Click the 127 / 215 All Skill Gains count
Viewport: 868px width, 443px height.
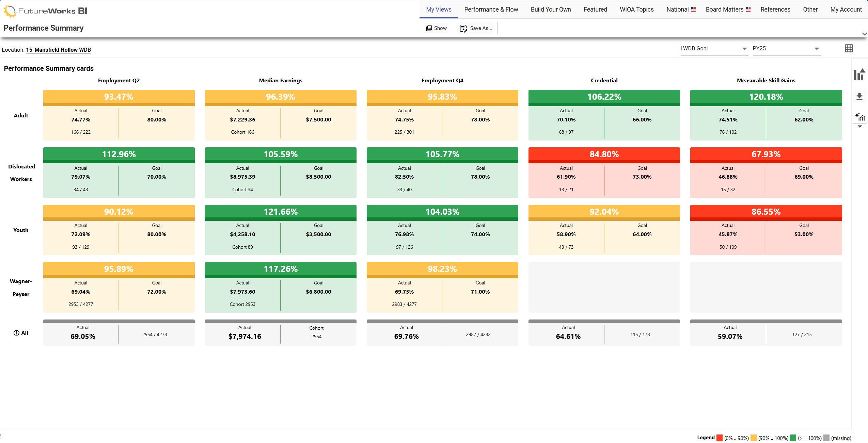802,334
